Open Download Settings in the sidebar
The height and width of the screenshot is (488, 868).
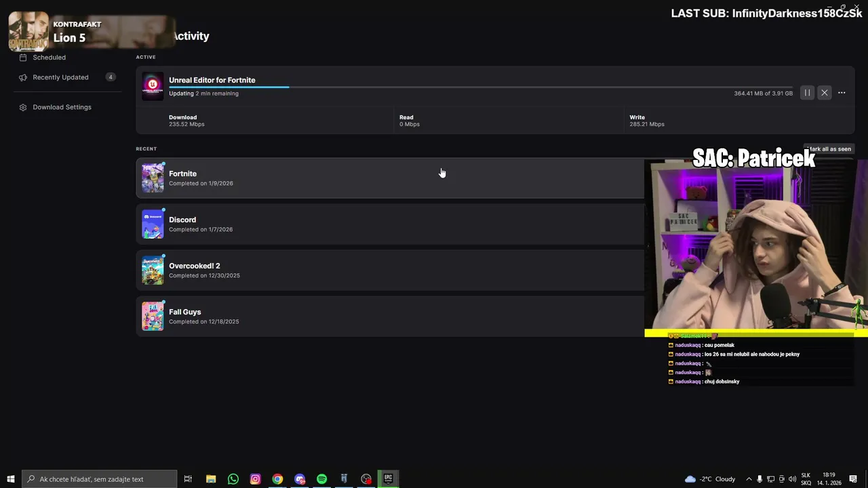tap(62, 107)
